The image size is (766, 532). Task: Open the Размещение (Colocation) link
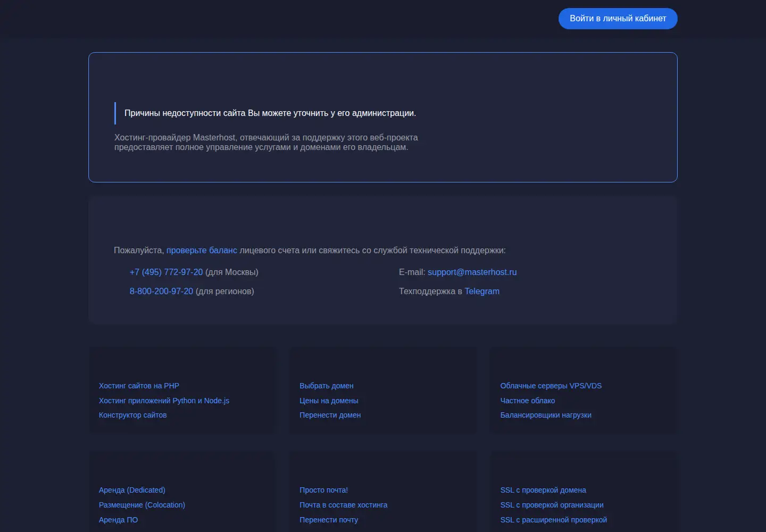[142, 505]
